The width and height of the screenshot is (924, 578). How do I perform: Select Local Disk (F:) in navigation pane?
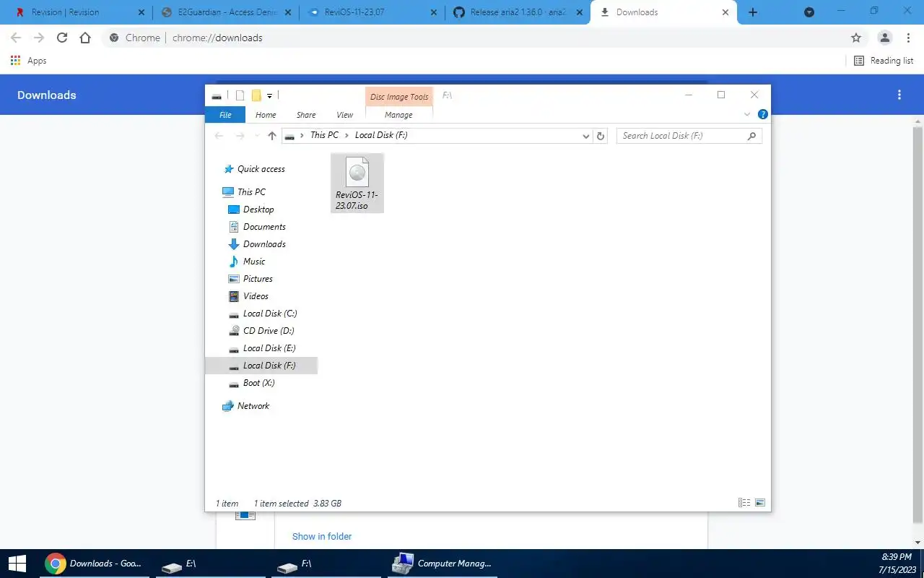[x=261, y=366]
